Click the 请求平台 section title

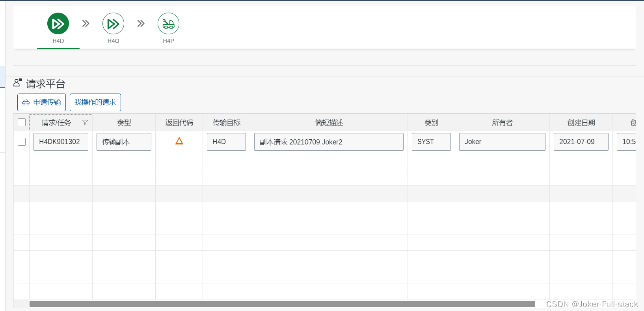point(46,84)
